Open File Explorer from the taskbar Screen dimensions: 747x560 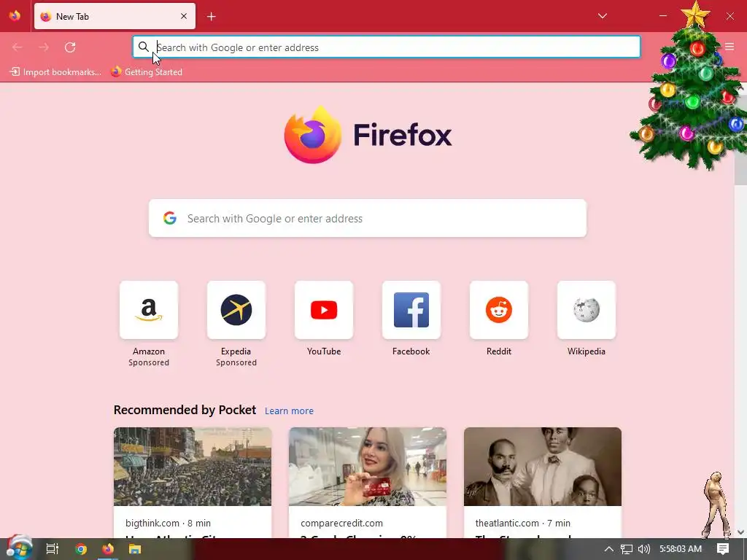tap(135, 549)
